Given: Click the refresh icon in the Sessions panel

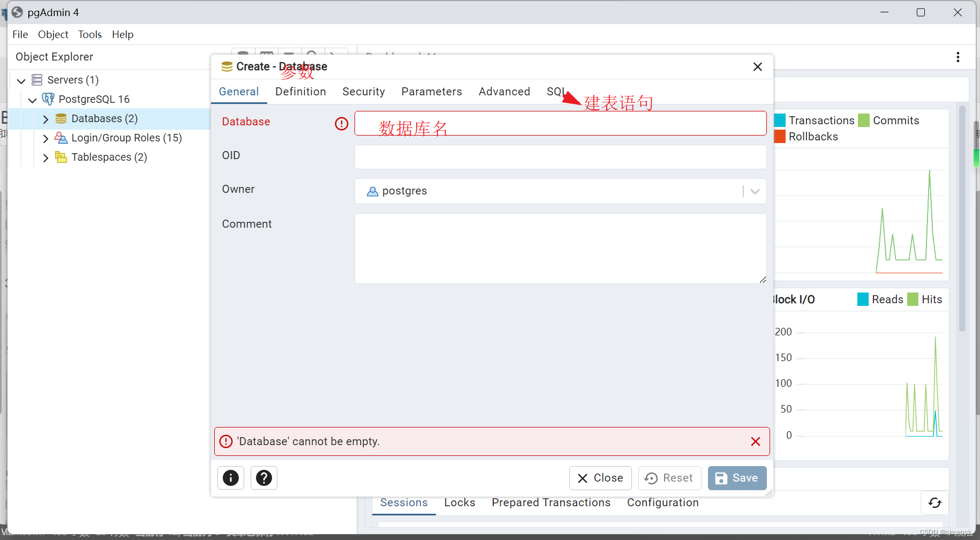Looking at the screenshot, I should pos(935,503).
